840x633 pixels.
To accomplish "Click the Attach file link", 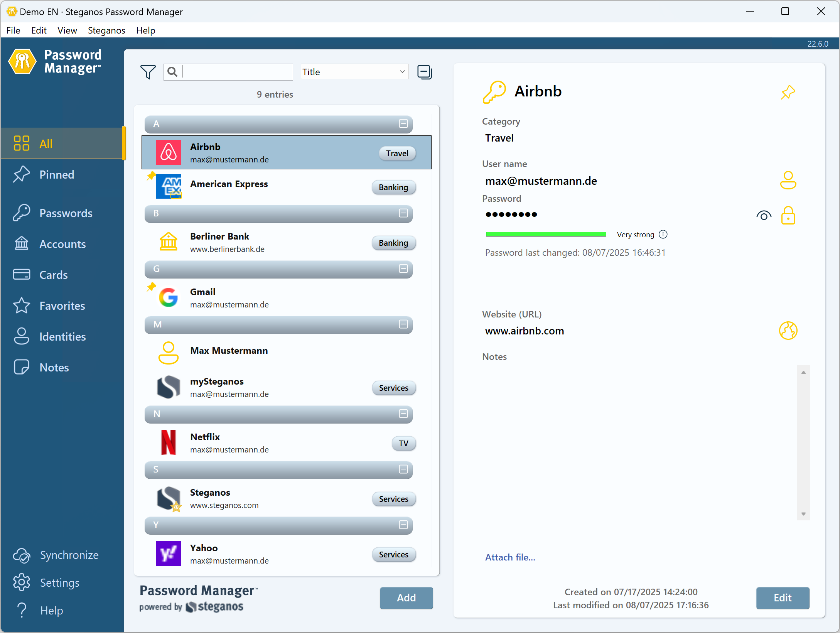I will pyautogui.click(x=510, y=557).
